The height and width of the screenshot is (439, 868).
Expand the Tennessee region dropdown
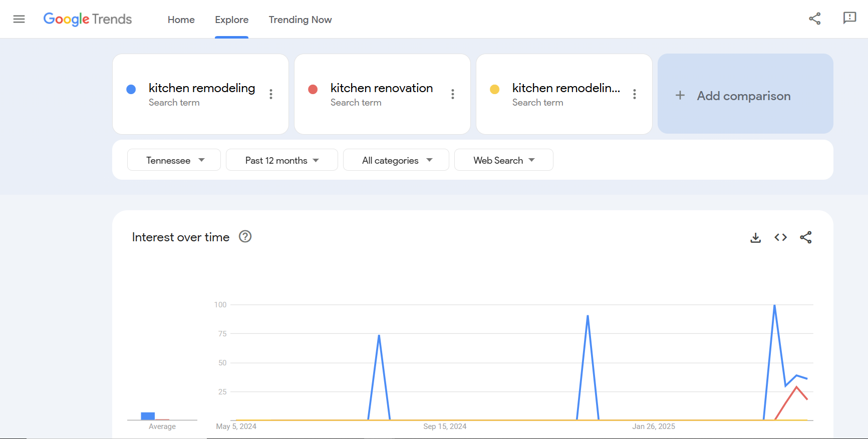point(174,160)
